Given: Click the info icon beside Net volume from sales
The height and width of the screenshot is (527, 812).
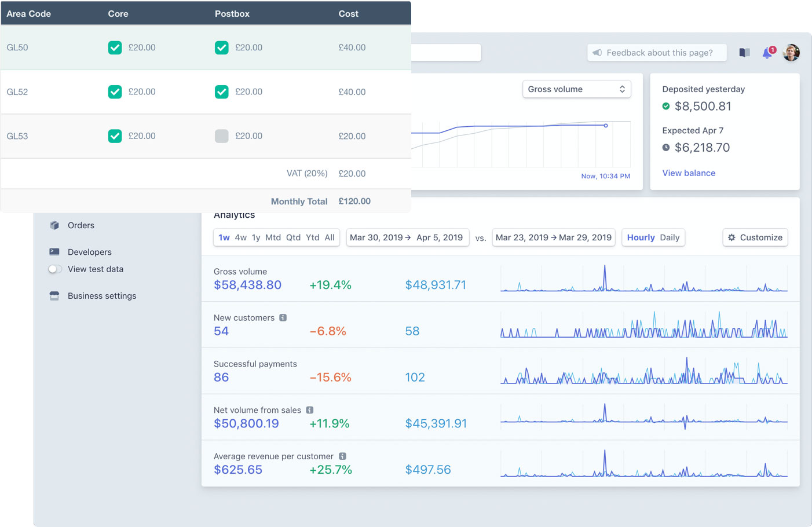Looking at the screenshot, I should (x=309, y=409).
